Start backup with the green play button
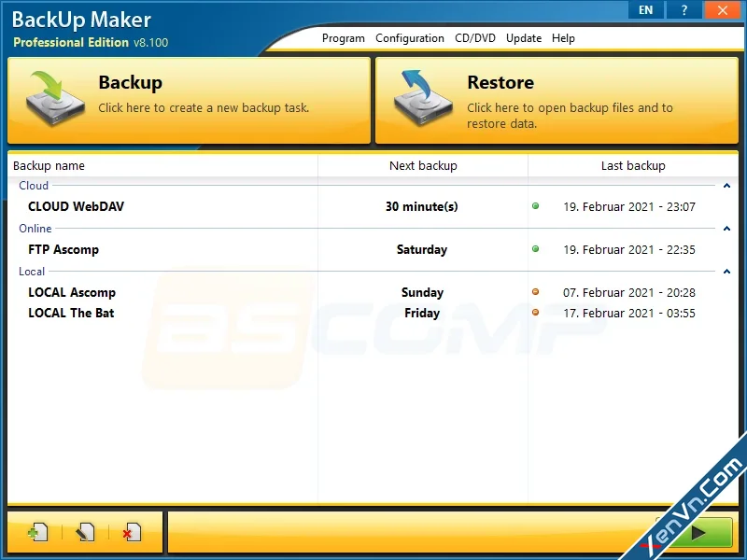Image resolution: width=747 pixels, height=560 pixels. pyautogui.click(x=698, y=532)
